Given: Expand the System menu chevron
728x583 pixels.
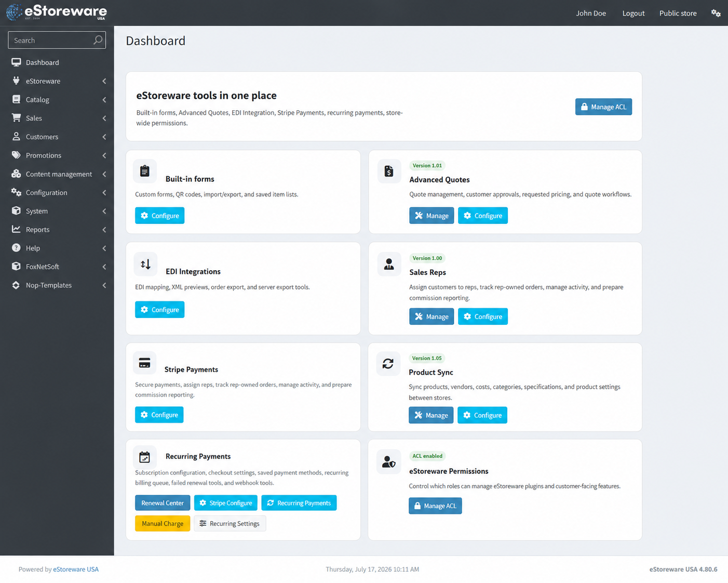Looking at the screenshot, I should (x=104, y=211).
